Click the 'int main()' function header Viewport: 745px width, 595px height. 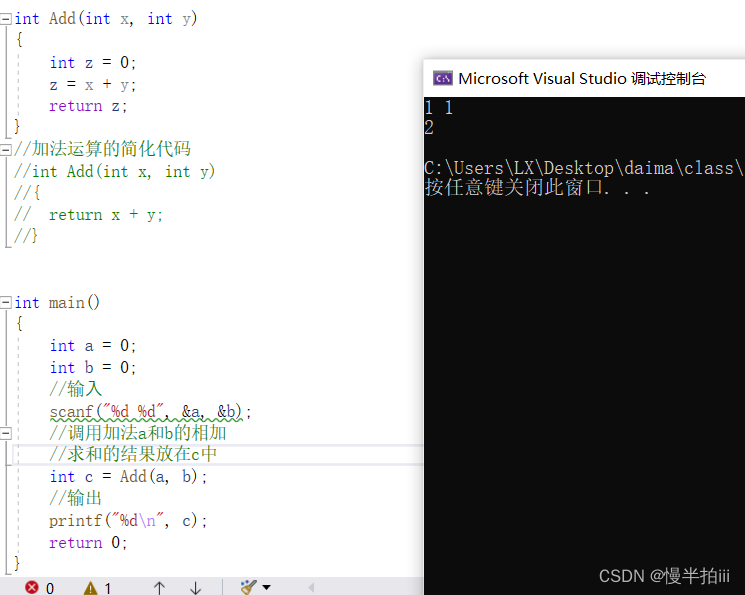[57, 302]
